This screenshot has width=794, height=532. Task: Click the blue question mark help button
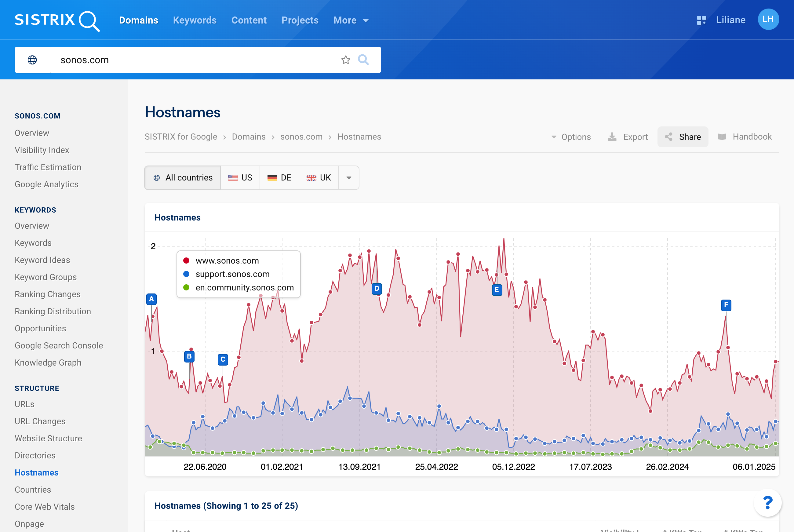click(x=767, y=502)
